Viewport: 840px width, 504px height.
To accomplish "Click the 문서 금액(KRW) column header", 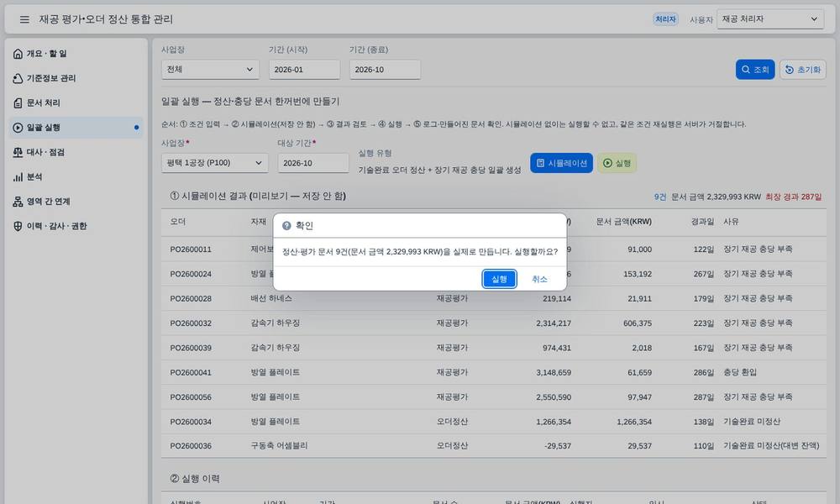I will 623,222.
